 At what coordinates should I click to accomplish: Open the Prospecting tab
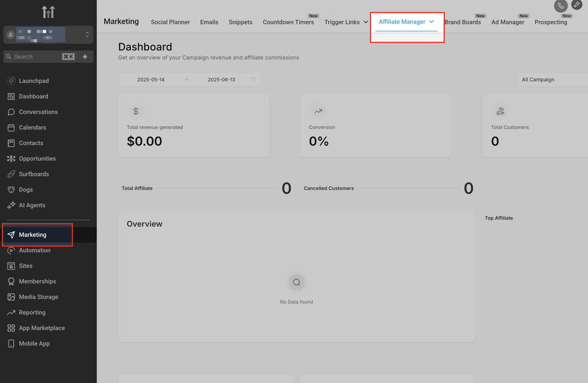551,22
